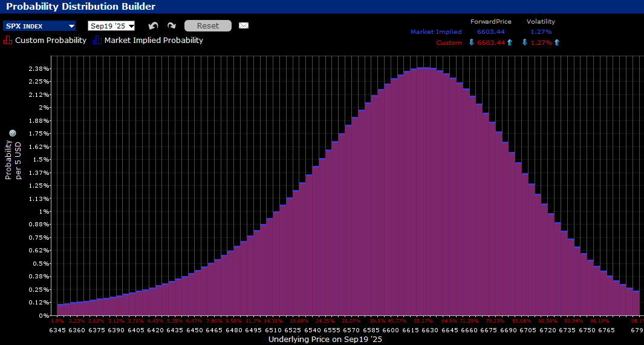The height and width of the screenshot is (345, 644).
Task: Click the 6450 price label on x-axis
Action: 195,330
